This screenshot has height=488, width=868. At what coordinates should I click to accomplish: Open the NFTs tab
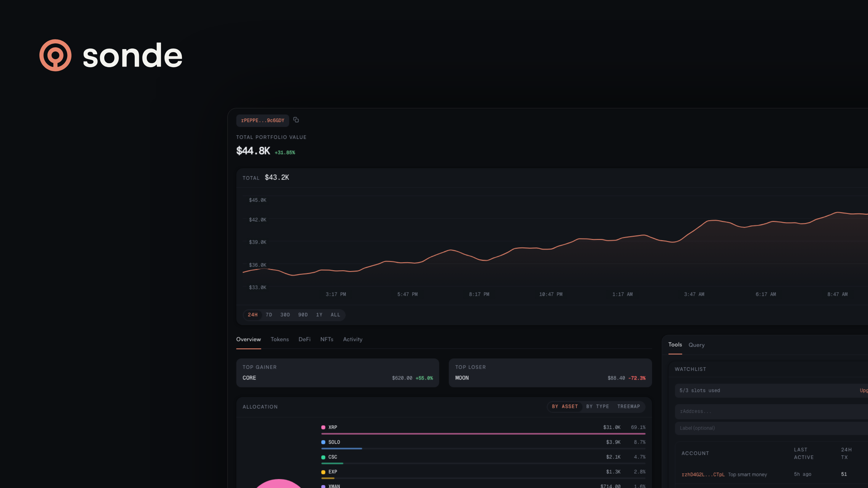click(326, 339)
